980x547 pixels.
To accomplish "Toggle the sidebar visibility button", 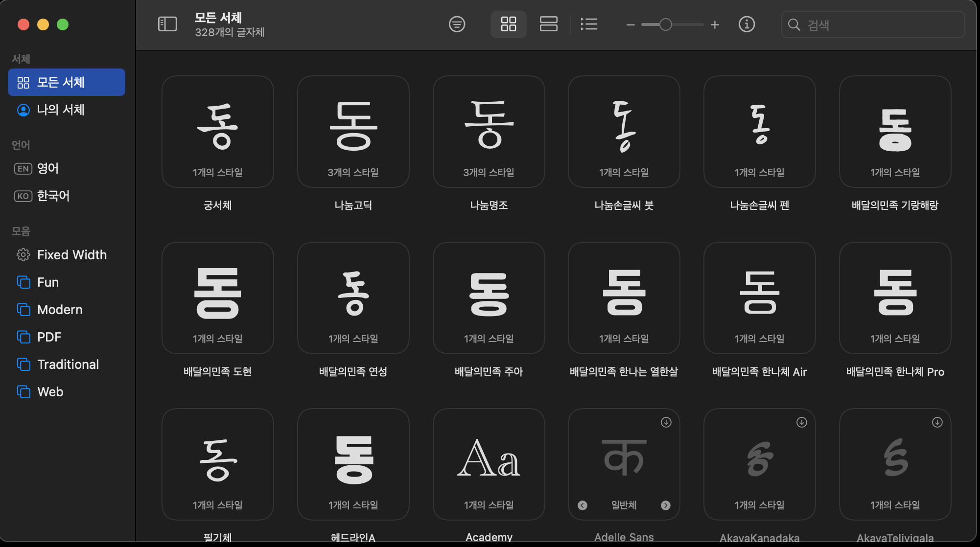I will [167, 24].
